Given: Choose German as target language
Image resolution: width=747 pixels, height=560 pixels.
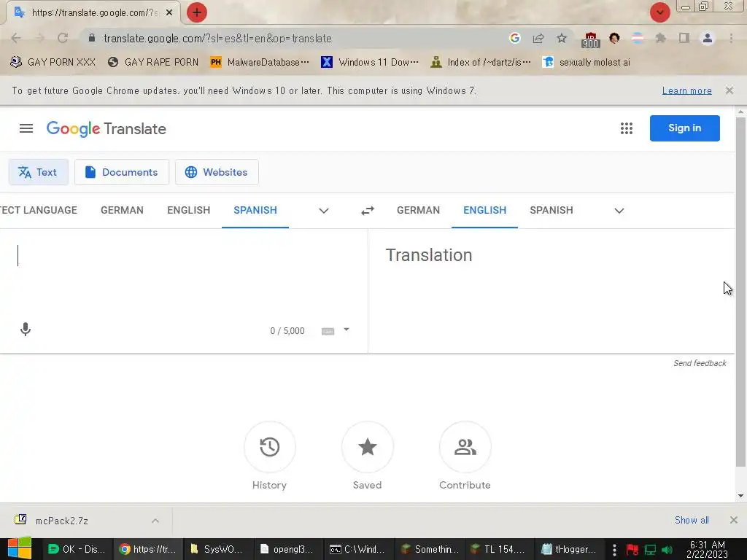Looking at the screenshot, I should click(x=418, y=210).
